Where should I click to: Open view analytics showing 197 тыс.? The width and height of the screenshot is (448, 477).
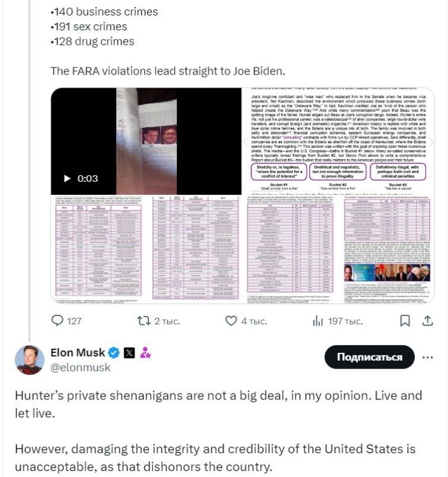click(x=318, y=321)
